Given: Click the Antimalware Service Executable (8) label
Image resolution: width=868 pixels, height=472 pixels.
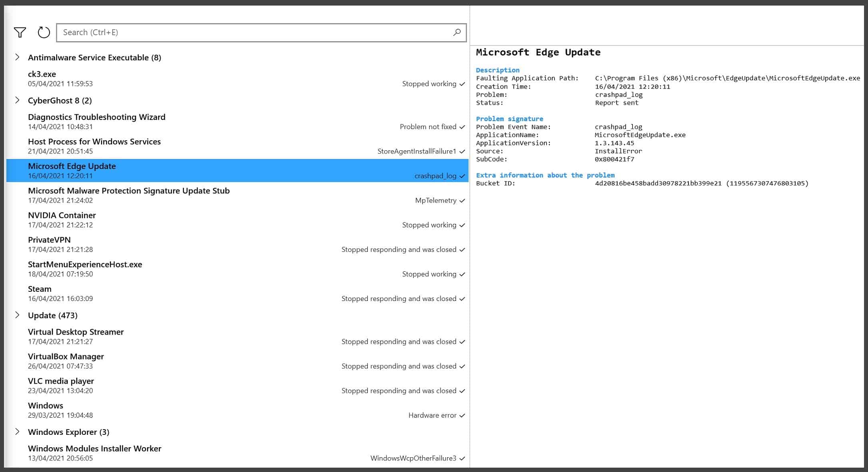Looking at the screenshot, I should pos(94,58).
